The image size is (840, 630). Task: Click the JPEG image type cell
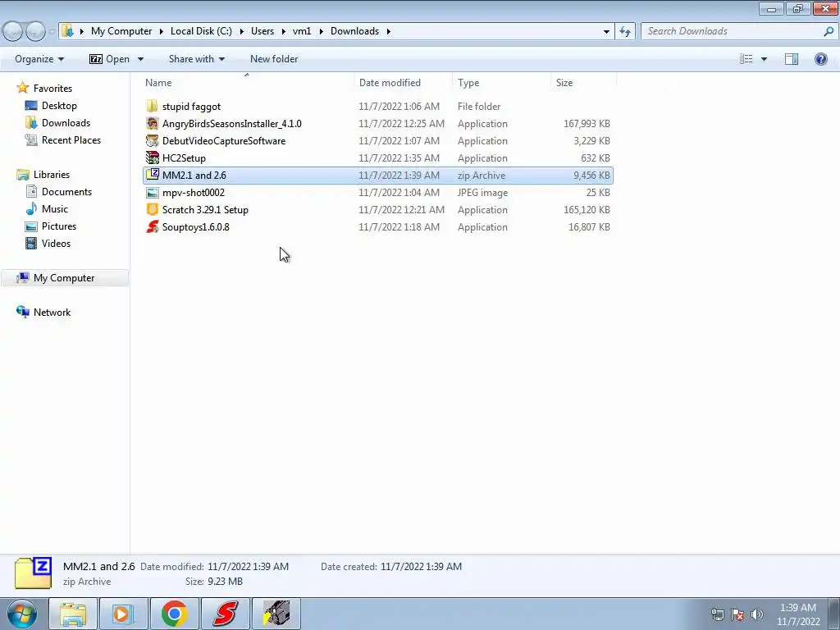(x=482, y=192)
